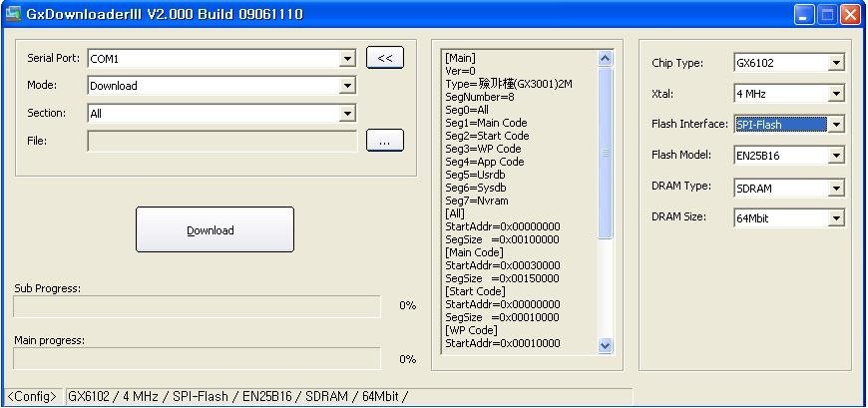Click the large Download button
This screenshot has width=868, height=408.
coord(215,229)
